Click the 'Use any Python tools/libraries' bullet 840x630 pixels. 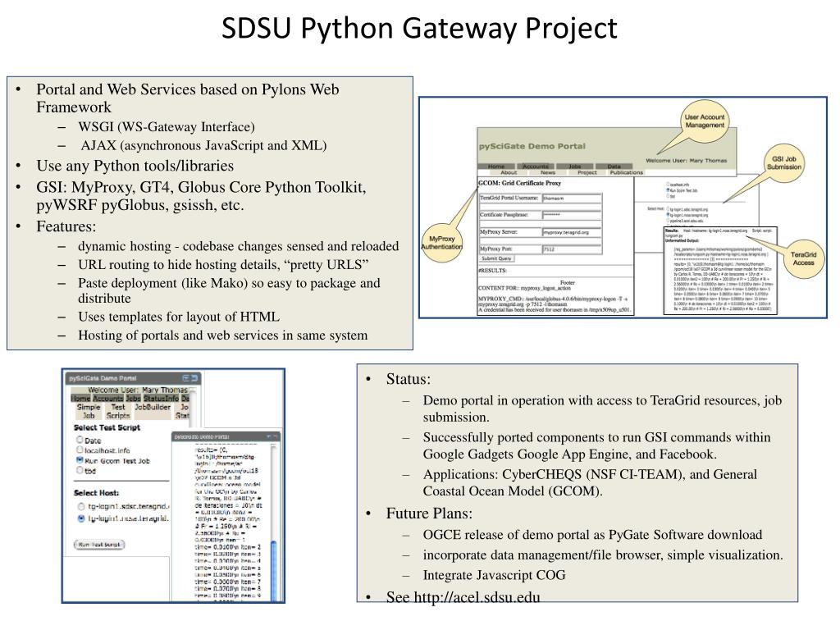135,166
